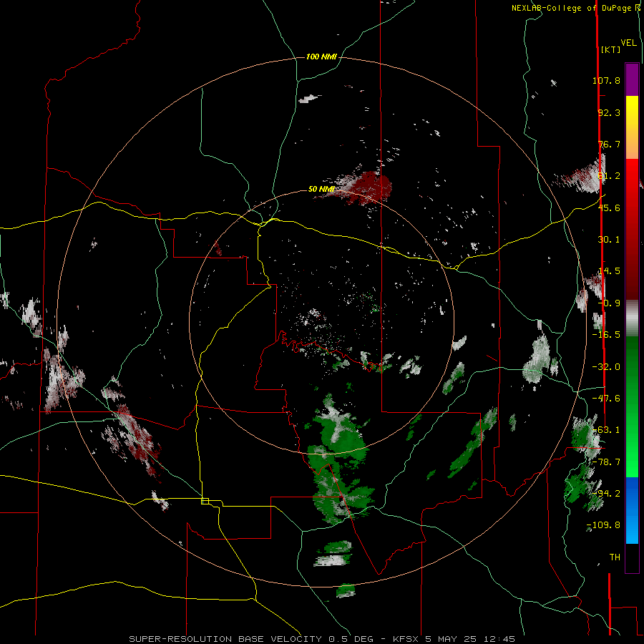644x644 pixels.
Task: Click the 30.1 velocity scale value
Action: point(609,240)
